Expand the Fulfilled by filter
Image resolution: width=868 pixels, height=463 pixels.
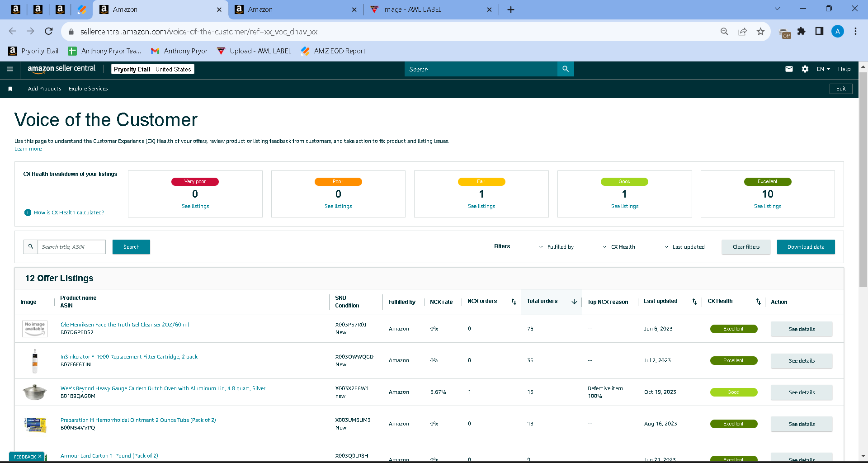point(556,247)
